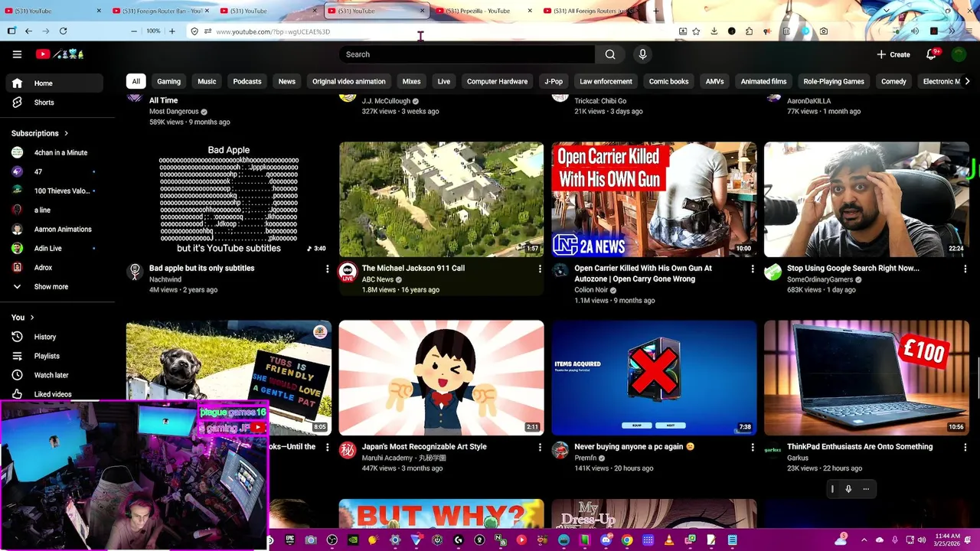Reload the page with the browser refresh button
This screenshot has width=980, height=551.
pos(63,31)
